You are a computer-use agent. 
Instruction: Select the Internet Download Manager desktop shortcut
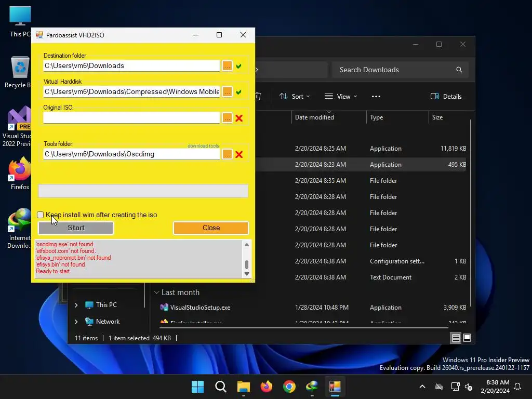point(19,228)
